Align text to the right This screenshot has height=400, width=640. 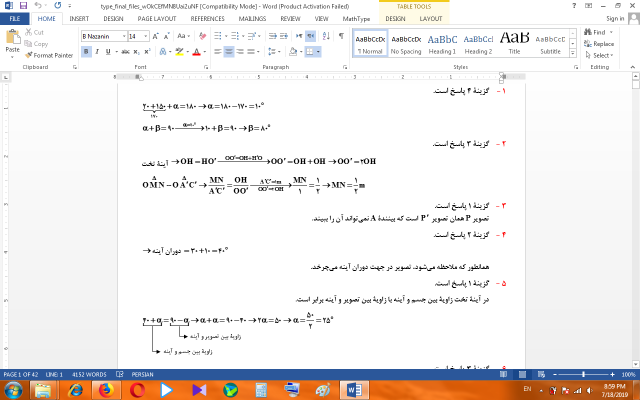coord(240,52)
